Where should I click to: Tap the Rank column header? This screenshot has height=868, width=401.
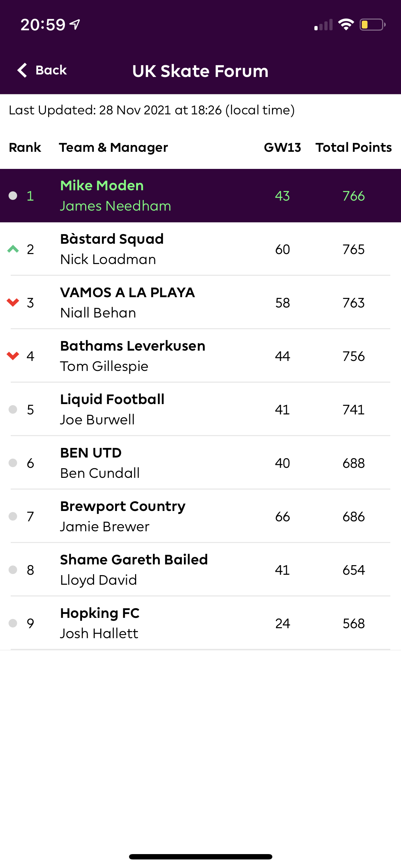point(25,148)
